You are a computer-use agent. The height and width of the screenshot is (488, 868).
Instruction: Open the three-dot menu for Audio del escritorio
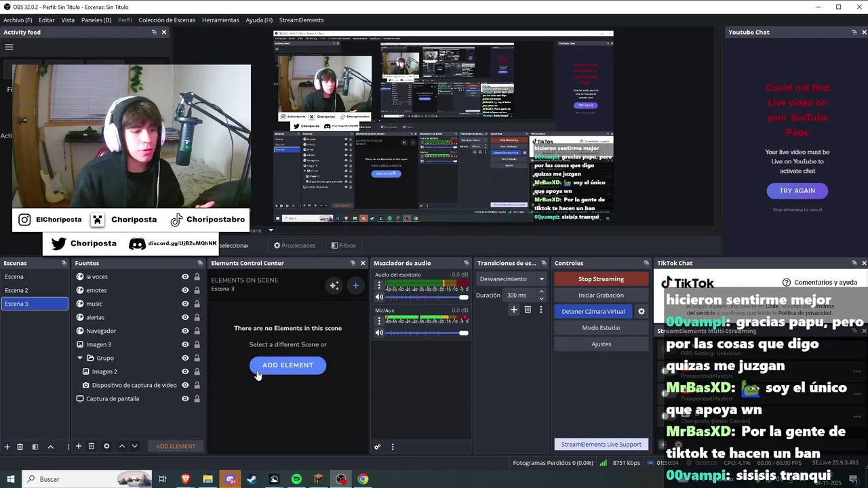click(x=379, y=285)
